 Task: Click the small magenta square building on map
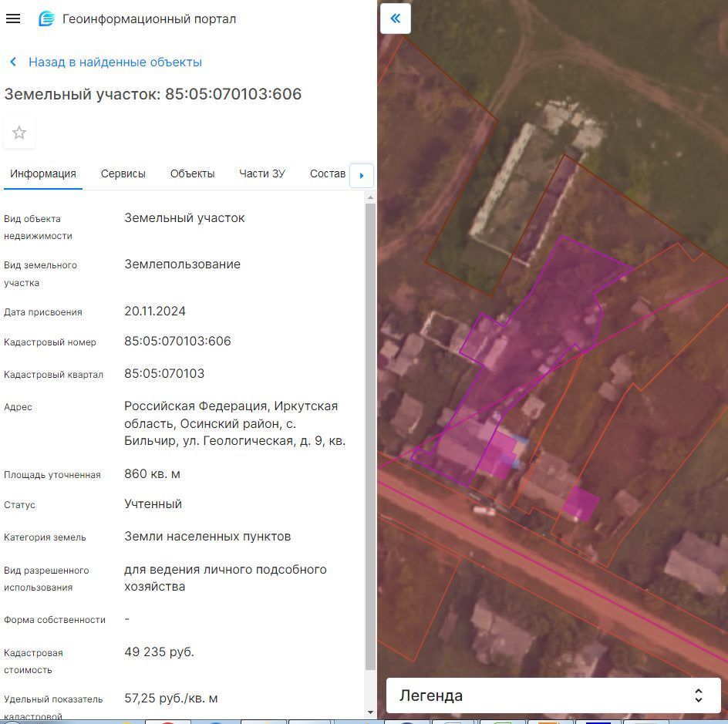[x=581, y=503]
